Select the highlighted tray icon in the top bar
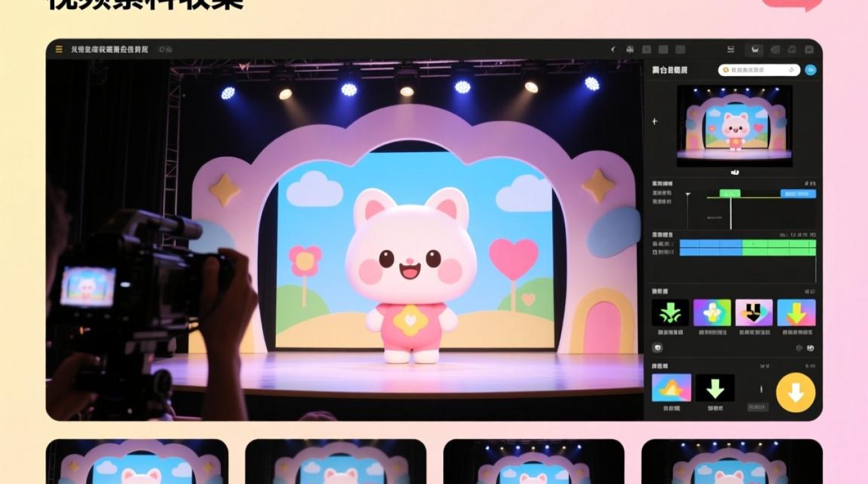Viewport: 868px width, 484px height. click(754, 50)
